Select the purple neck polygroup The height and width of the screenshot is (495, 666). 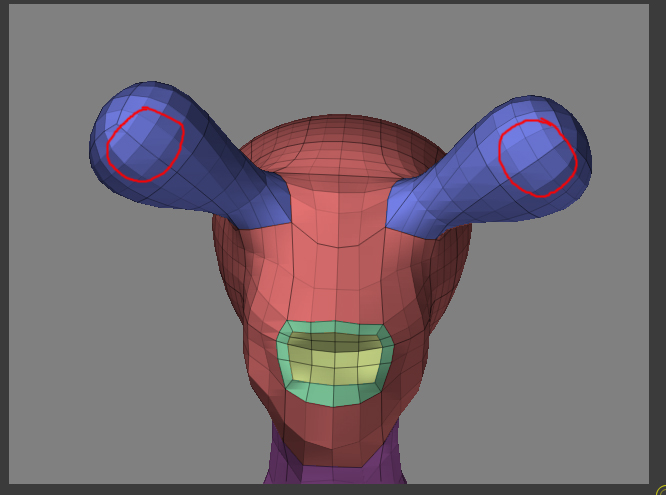point(336,475)
